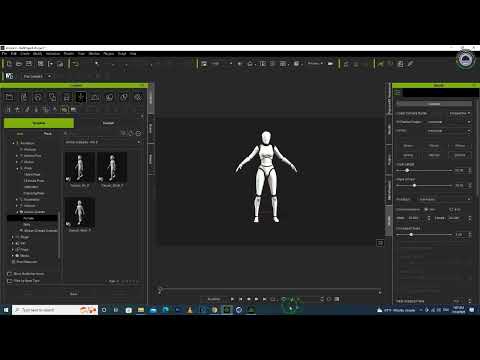Click the Open Project toolbar icon
Image resolution: width=480 pixels, height=360 pixels.
click(19, 64)
